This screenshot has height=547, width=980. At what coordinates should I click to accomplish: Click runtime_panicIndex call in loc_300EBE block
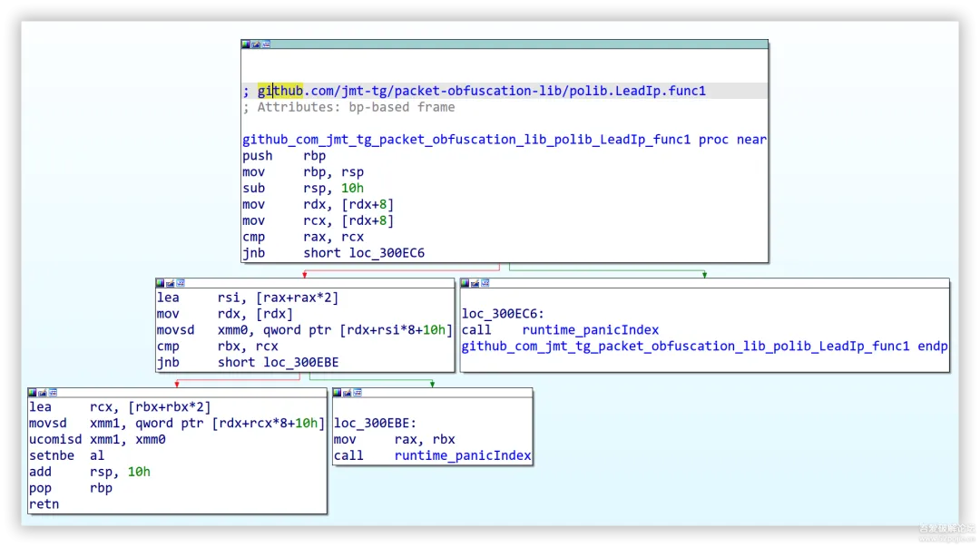[463, 455]
